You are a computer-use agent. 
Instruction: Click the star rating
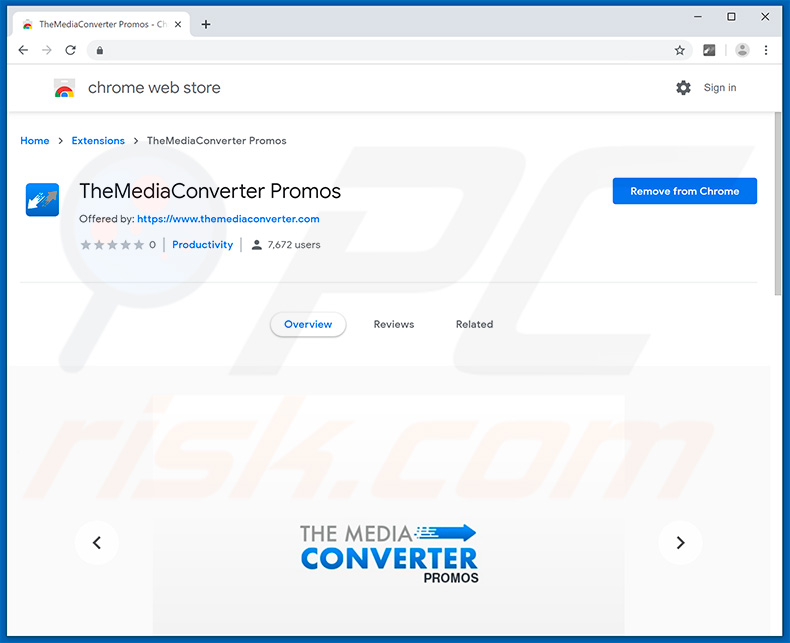112,245
